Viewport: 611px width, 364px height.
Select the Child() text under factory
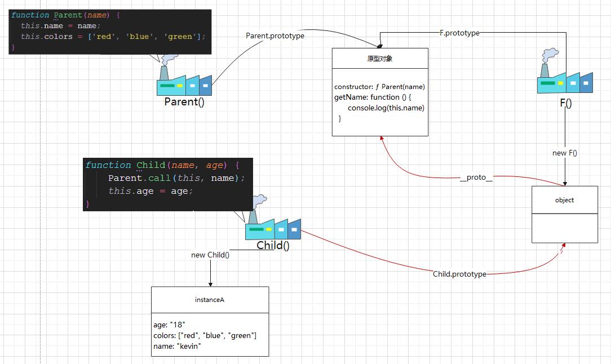(x=273, y=246)
